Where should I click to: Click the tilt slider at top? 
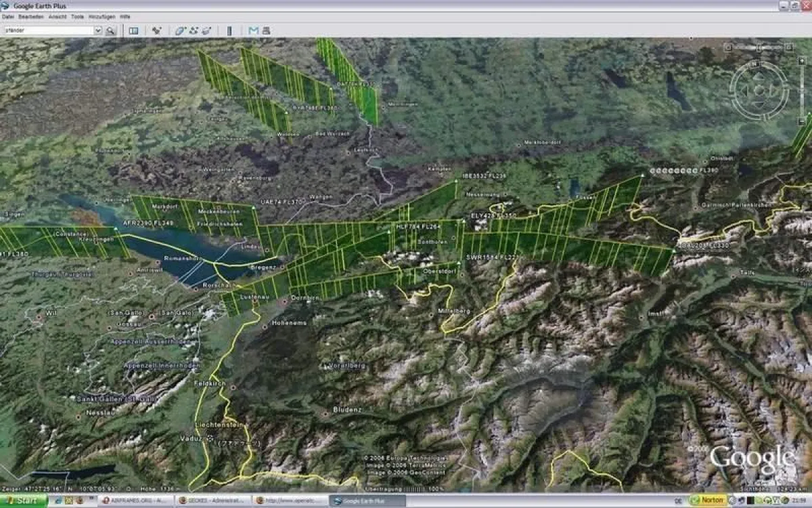click(760, 47)
